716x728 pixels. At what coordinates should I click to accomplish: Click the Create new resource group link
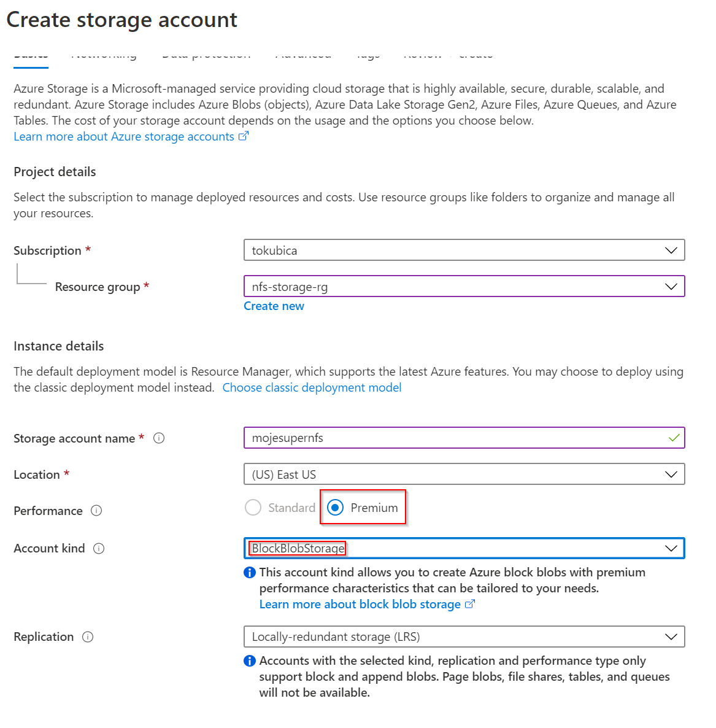(x=274, y=306)
